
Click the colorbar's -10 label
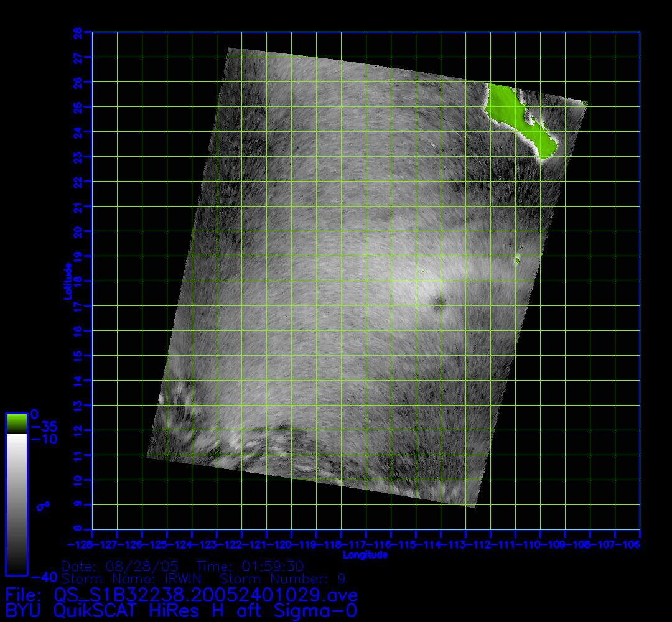(x=44, y=439)
